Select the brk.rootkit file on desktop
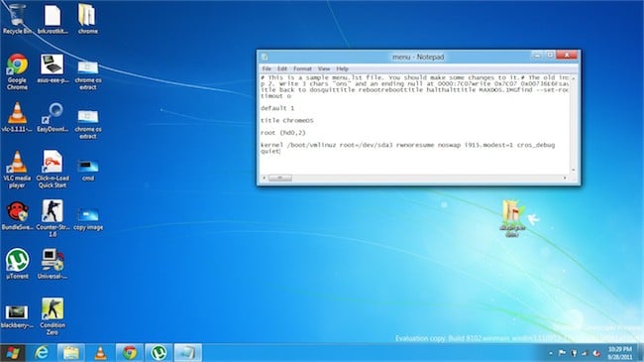Screen dimensions: 644x362 click(53, 19)
